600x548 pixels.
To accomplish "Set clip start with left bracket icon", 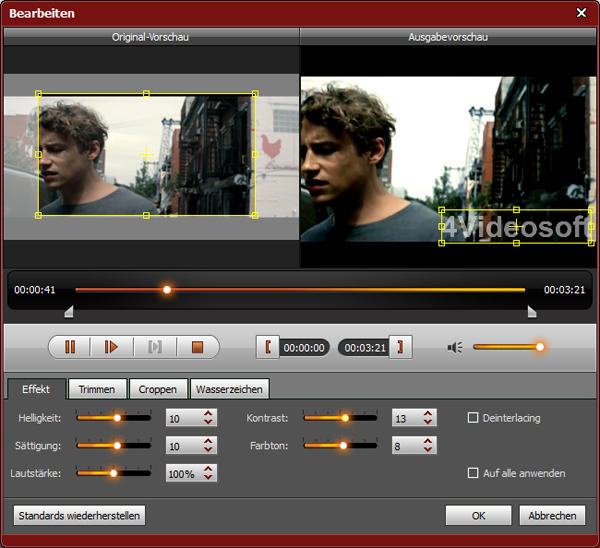I will pos(267,347).
